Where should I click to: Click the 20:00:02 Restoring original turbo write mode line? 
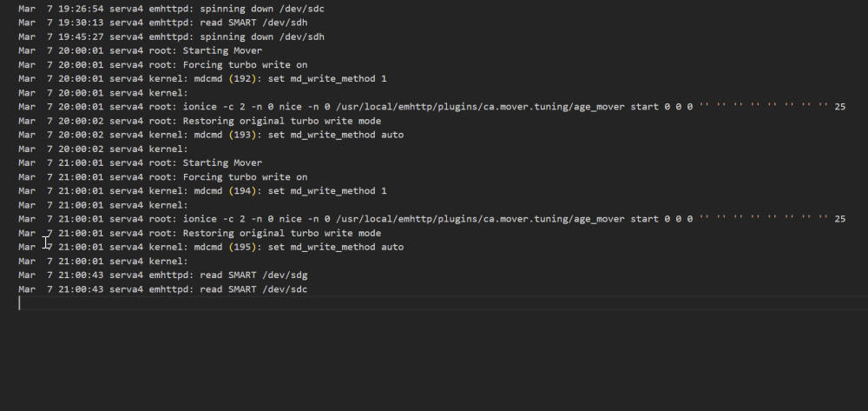point(200,121)
